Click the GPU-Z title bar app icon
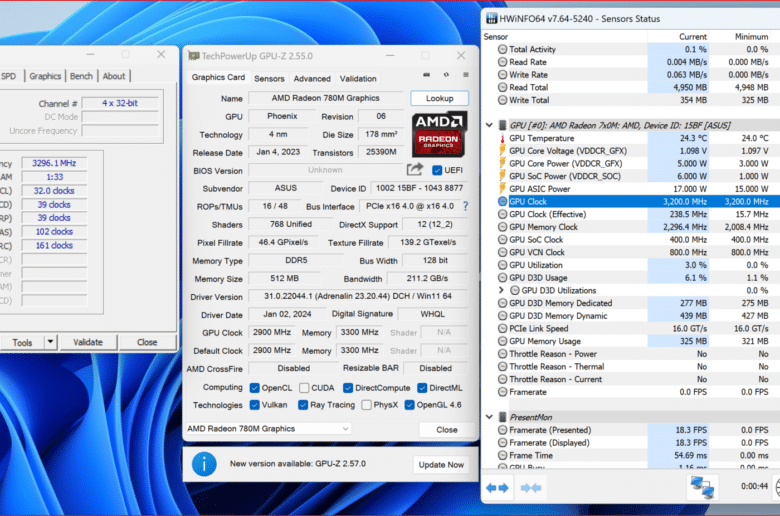The image size is (780, 516). (x=194, y=56)
